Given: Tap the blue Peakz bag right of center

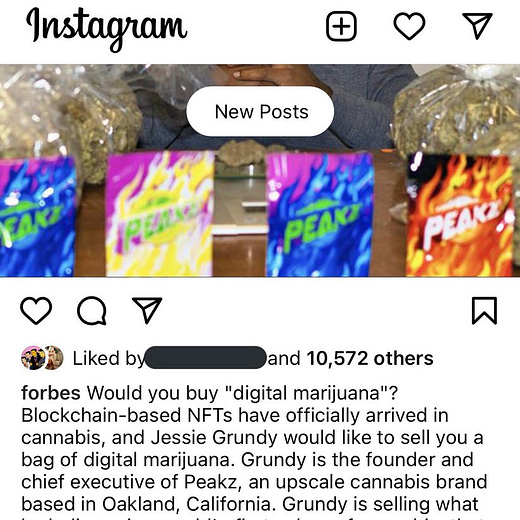Looking at the screenshot, I should pos(319,214).
